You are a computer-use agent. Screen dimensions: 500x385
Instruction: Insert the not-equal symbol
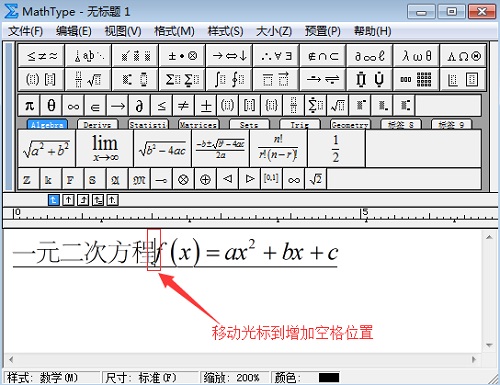[183, 106]
